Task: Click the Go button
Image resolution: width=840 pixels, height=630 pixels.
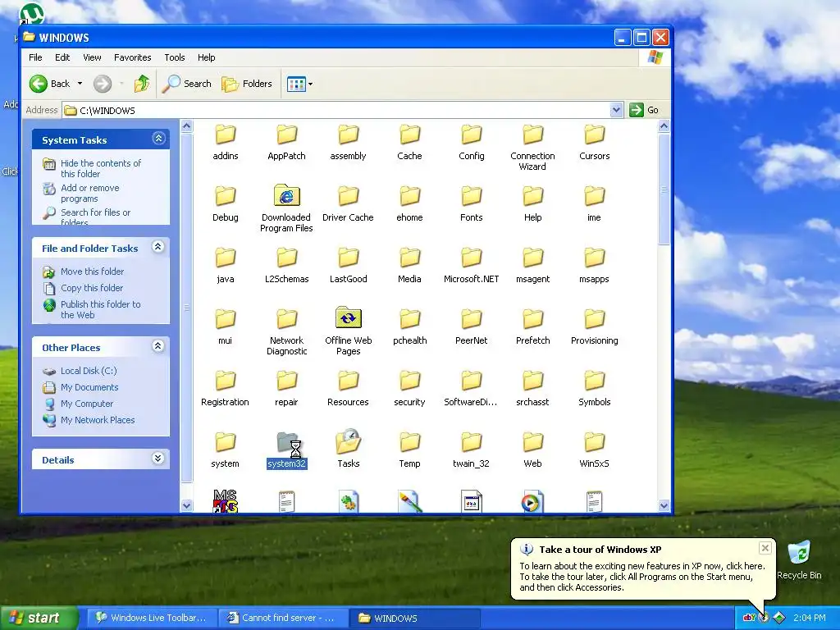Action: [645, 110]
